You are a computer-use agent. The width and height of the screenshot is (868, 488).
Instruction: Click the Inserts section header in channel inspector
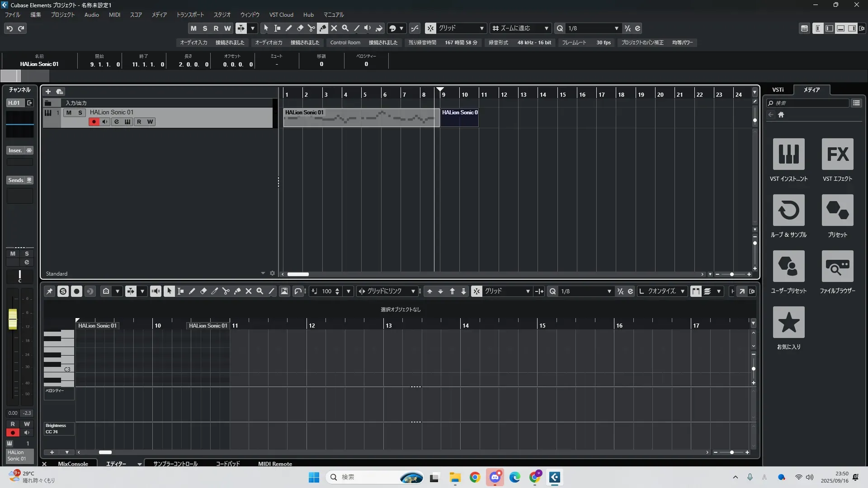click(x=15, y=150)
